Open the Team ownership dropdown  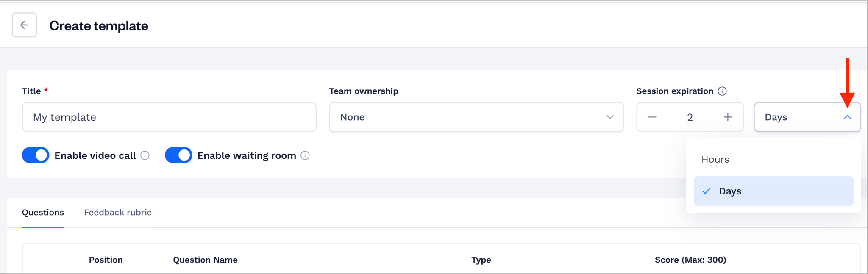click(476, 117)
